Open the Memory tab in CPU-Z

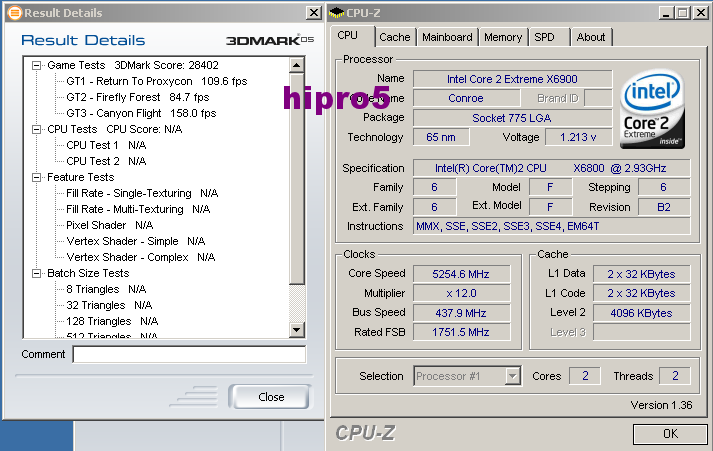point(502,37)
